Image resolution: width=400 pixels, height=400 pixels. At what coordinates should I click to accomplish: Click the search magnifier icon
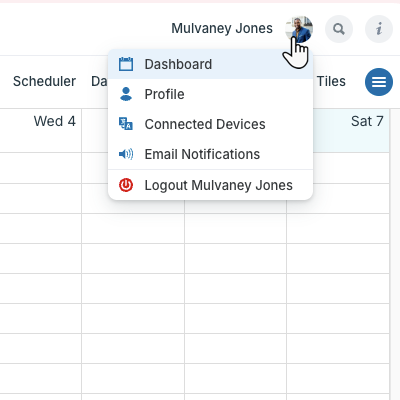[339, 29]
